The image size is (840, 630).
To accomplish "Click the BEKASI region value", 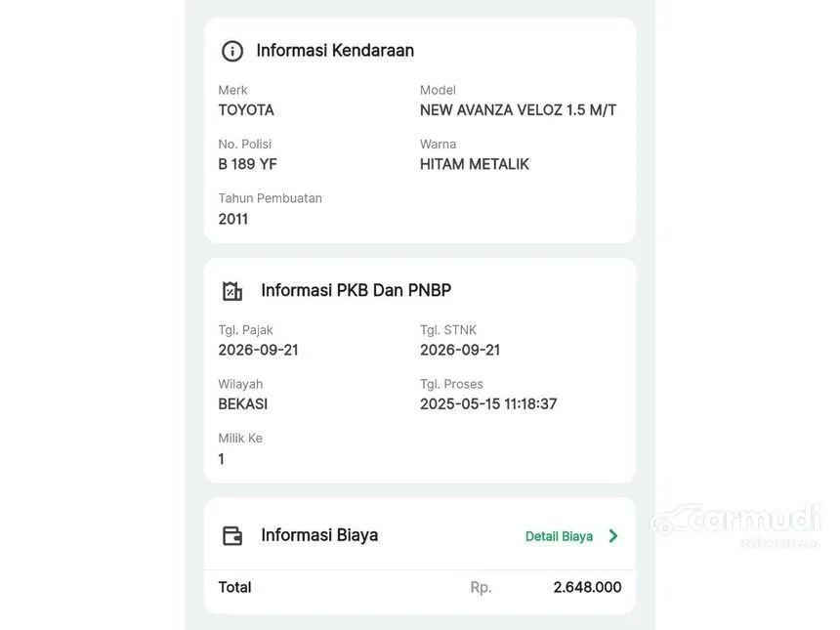I will coord(242,404).
